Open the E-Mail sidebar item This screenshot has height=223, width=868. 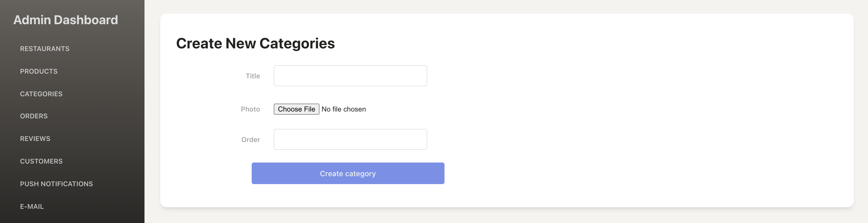32,206
